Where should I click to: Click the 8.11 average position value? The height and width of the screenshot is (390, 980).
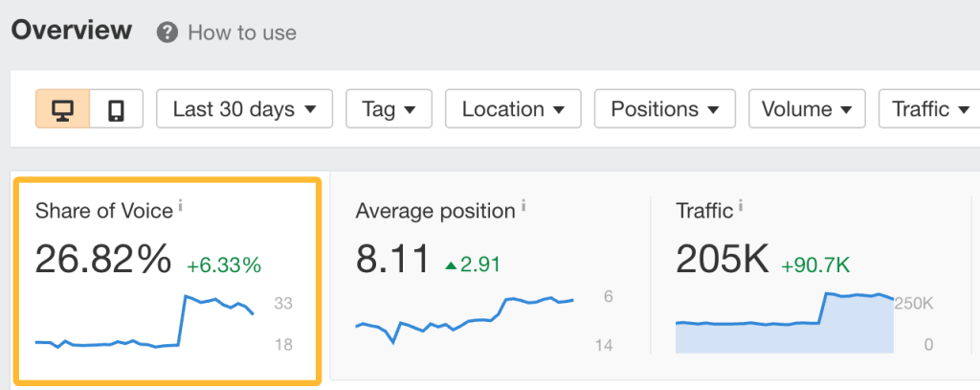coord(393,259)
